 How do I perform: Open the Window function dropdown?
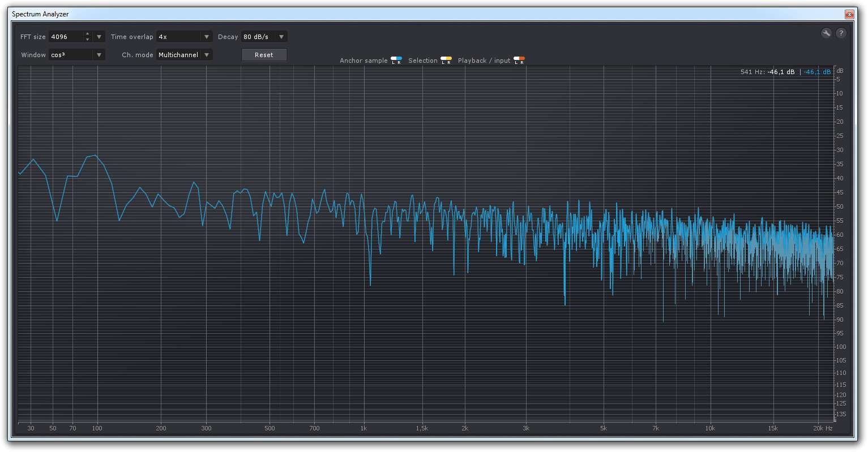click(99, 55)
